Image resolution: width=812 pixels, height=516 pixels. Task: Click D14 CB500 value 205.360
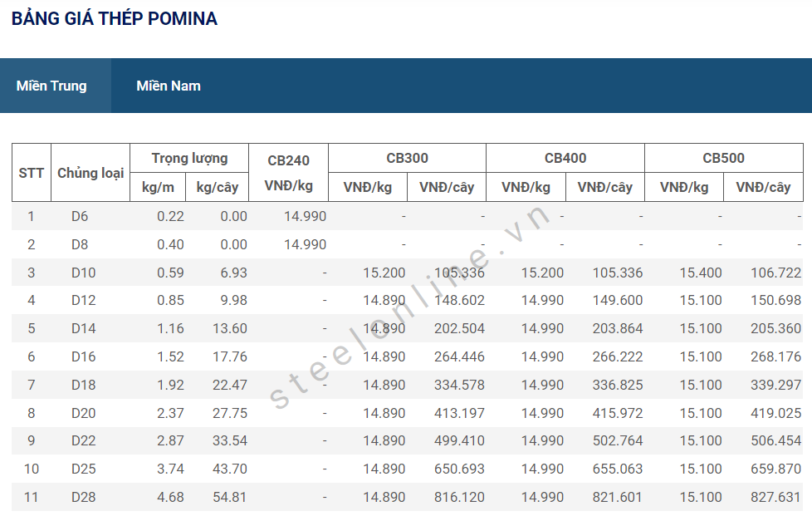tap(775, 328)
